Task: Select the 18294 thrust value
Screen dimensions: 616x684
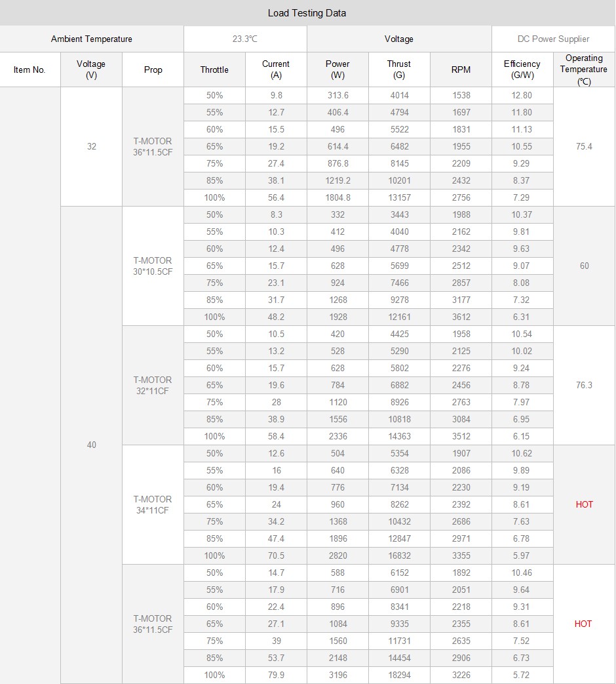Action: pos(399,675)
